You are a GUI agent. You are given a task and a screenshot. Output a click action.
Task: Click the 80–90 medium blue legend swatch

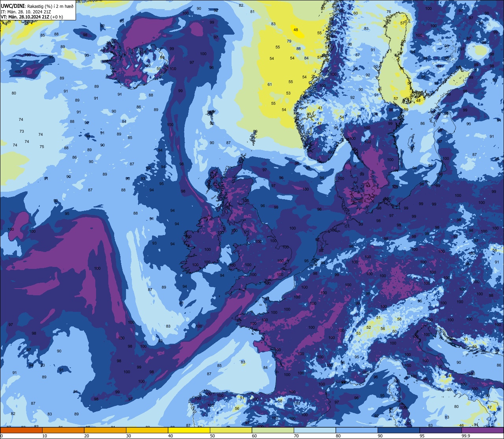coord(357,430)
